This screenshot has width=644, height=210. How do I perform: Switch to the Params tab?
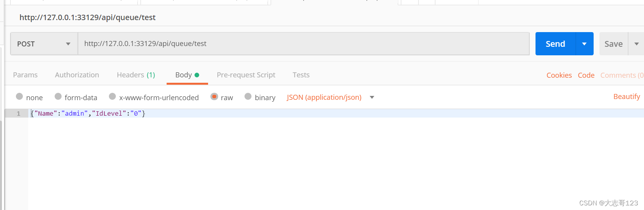pos(25,75)
